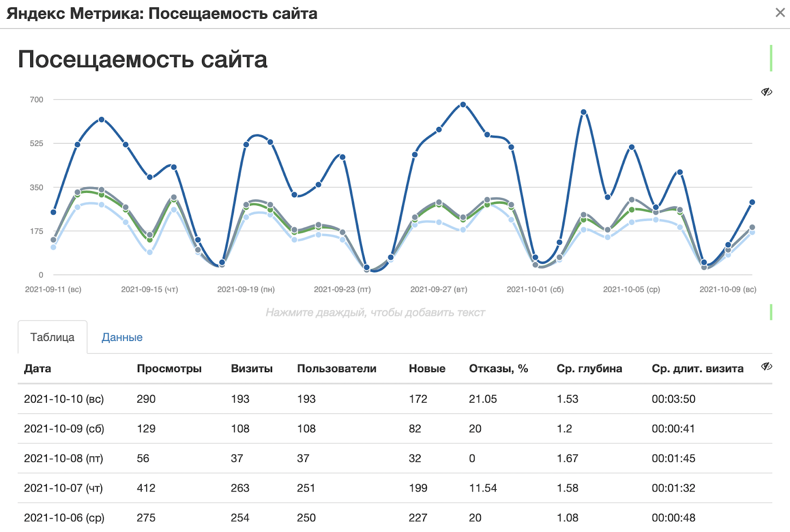Sort by the Просмотры column header
Viewport: 790px width, 532px height.
[169, 369]
